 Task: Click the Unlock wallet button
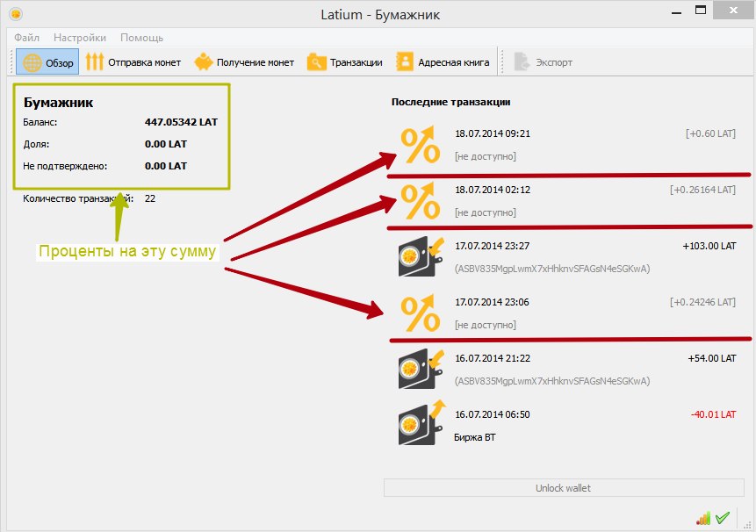564,488
